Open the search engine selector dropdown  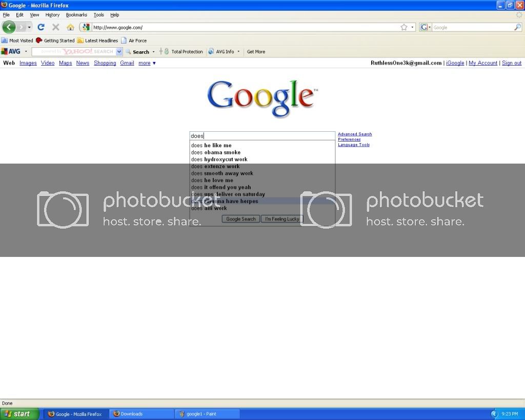[x=425, y=27]
